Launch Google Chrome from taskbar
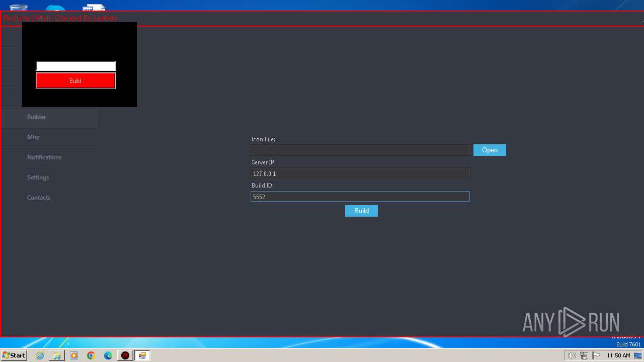Image resolution: width=644 pixels, height=362 pixels. click(x=91, y=355)
